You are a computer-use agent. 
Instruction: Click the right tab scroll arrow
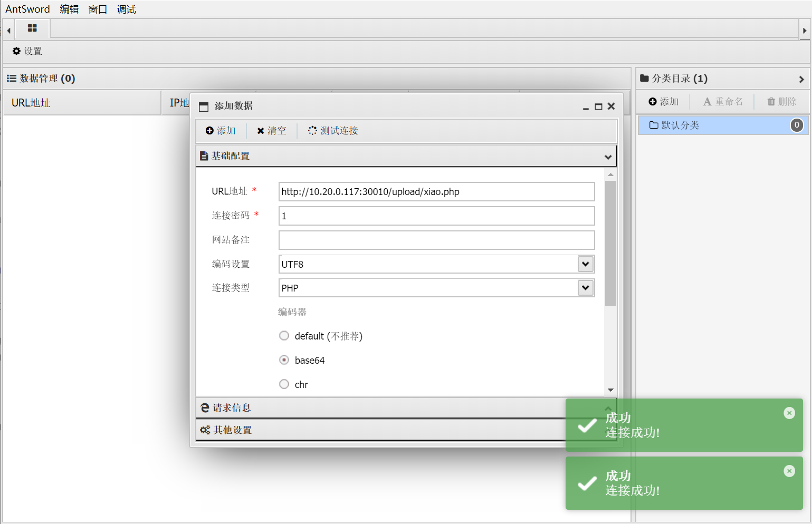pyautogui.click(x=805, y=31)
